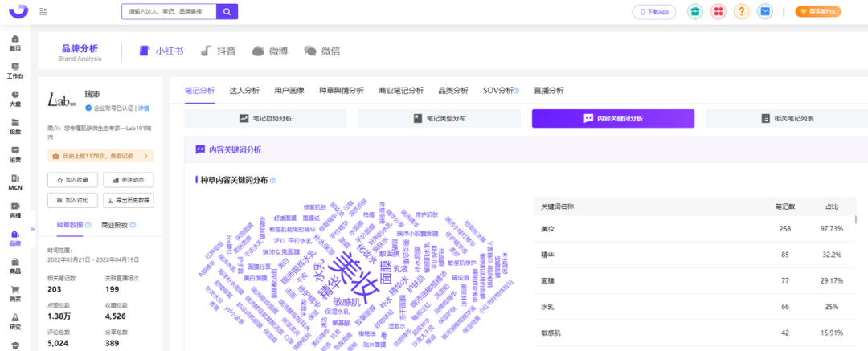Switch to the 直播分析 tab
868x351 pixels.
click(549, 90)
